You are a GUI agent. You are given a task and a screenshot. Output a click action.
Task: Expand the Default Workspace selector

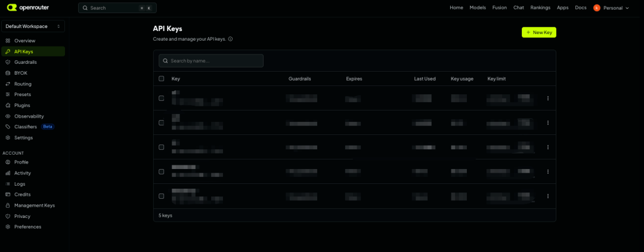point(33,26)
